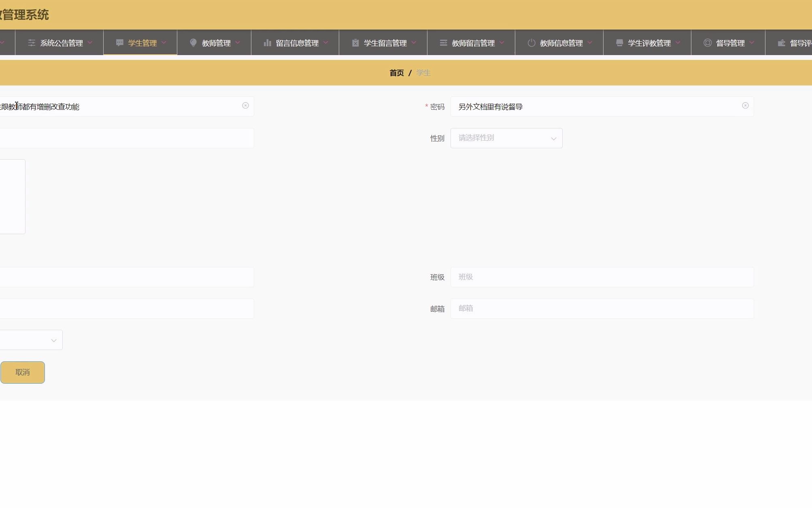Click the 学生留言管理 clipboard icon

[355, 43]
